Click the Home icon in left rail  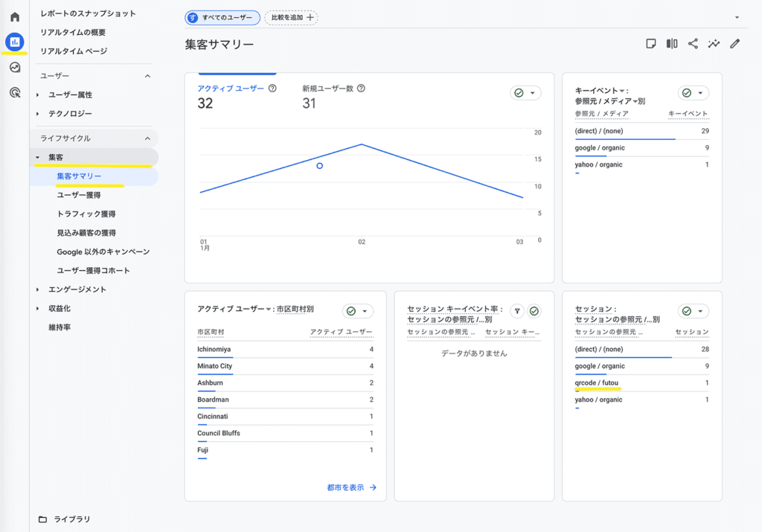15,16
